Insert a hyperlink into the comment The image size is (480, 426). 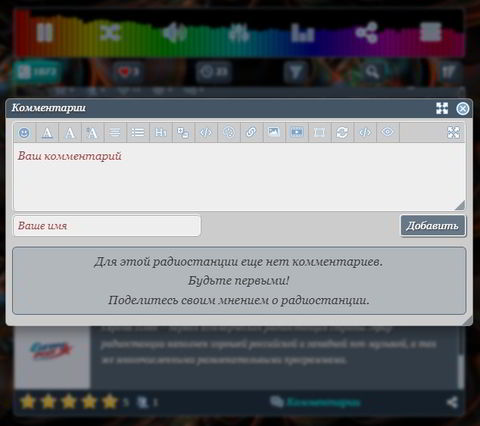tap(251, 133)
